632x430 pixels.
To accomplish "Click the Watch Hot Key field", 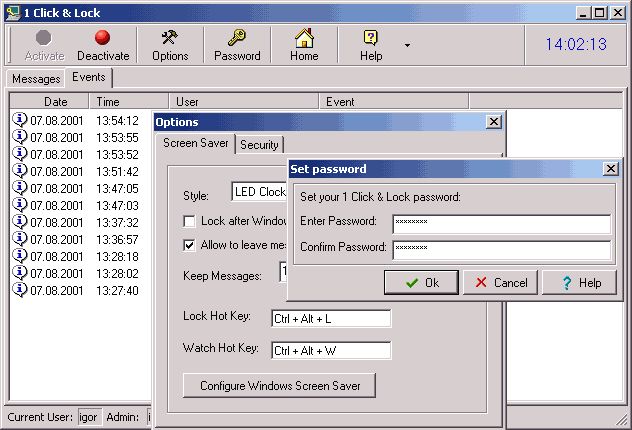I will 331,350.
